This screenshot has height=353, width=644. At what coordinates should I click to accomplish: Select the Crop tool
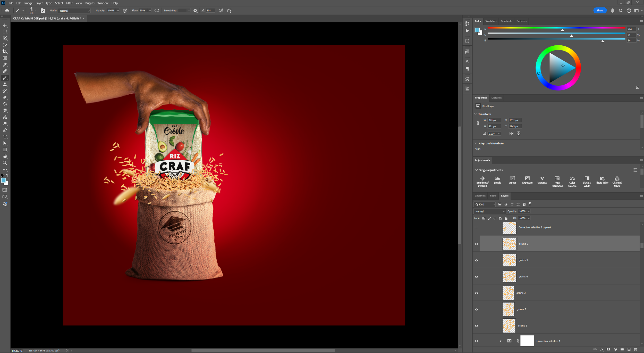[x=5, y=51]
